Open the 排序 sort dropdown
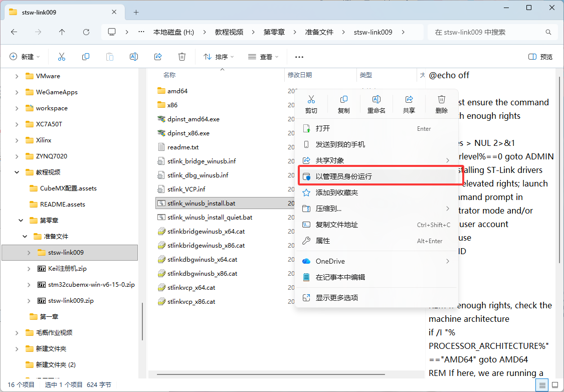 click(x=219, y=57)
